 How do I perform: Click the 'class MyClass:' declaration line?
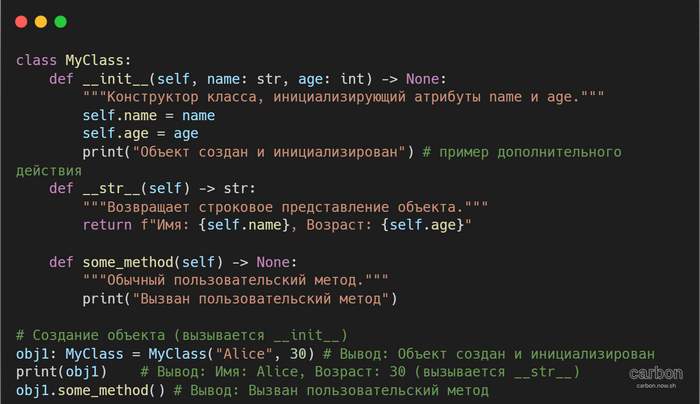click(74, 60)
